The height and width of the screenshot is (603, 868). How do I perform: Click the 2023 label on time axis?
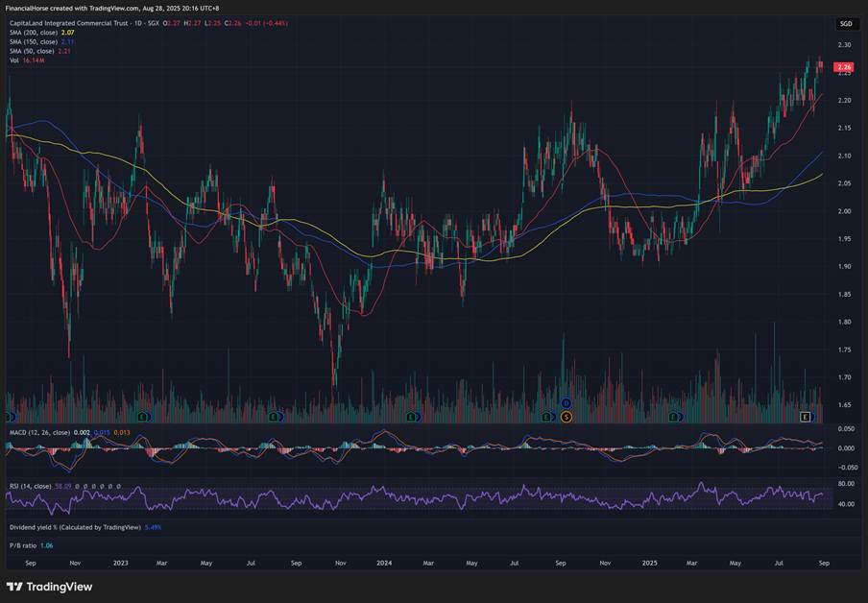click(x=120, y=562)
